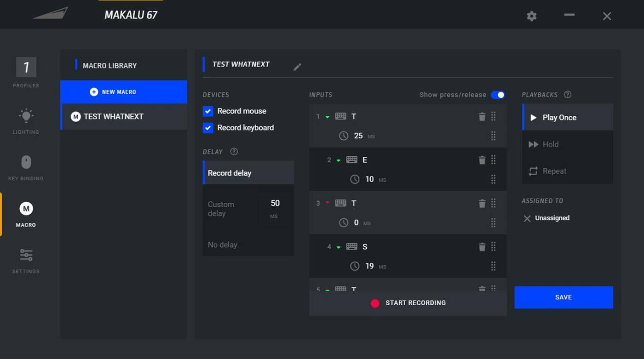Click the Delay help question mark icon
The width and height of the screenshot is (644, 359).
click(234, 152)
